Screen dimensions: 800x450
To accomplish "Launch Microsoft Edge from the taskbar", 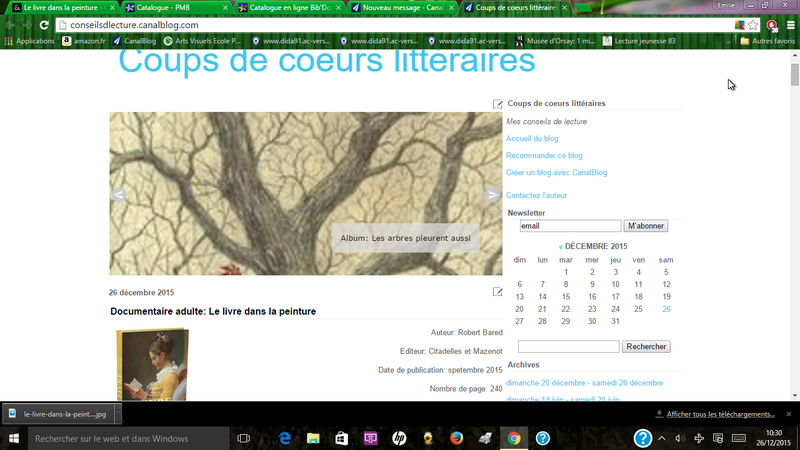I will coord(285,438).
